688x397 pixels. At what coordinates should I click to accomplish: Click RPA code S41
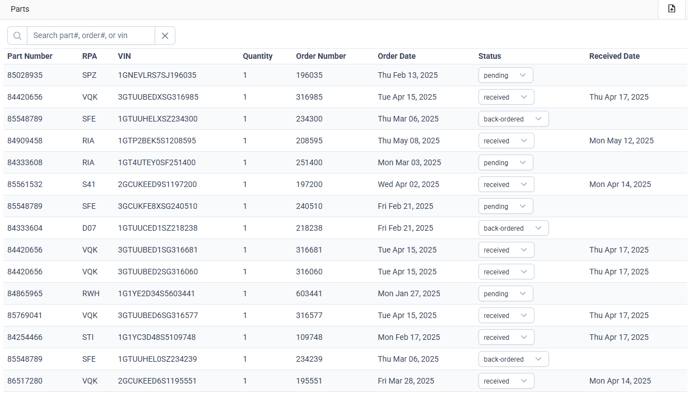point(89,184)
